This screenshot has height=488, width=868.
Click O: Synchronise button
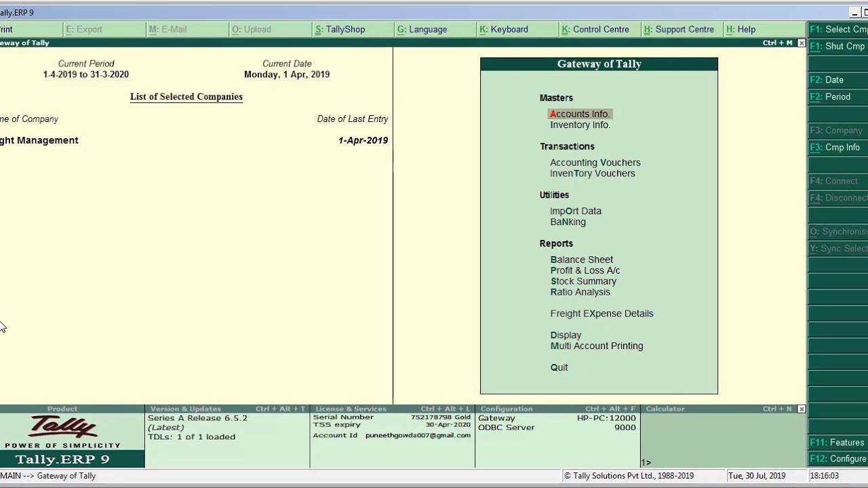click(x=838, y=232)
